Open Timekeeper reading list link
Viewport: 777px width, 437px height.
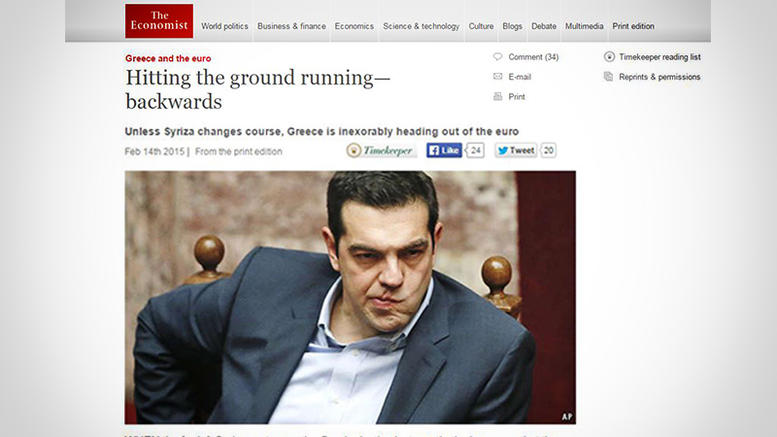660,57
